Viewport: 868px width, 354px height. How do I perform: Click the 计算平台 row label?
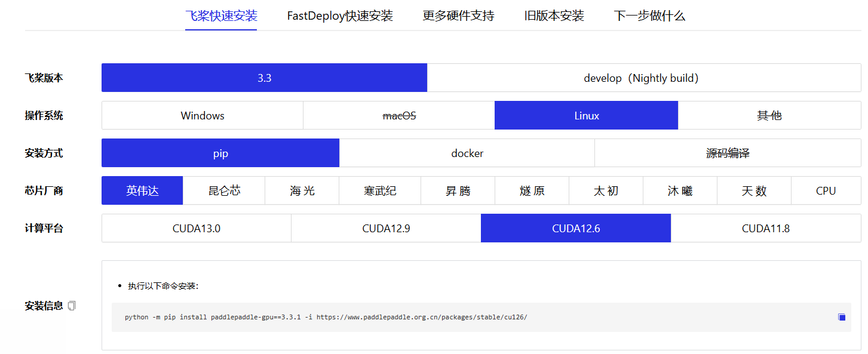tap(44, 228)
